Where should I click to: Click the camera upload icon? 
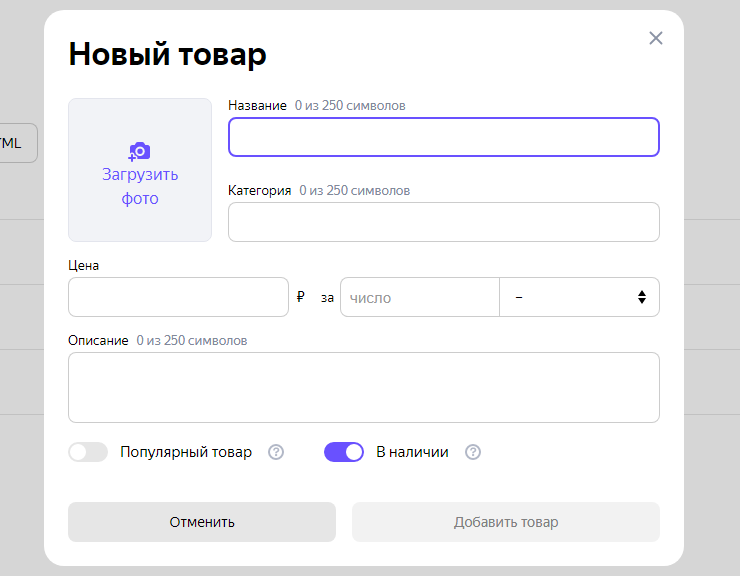tap(140, 151)
